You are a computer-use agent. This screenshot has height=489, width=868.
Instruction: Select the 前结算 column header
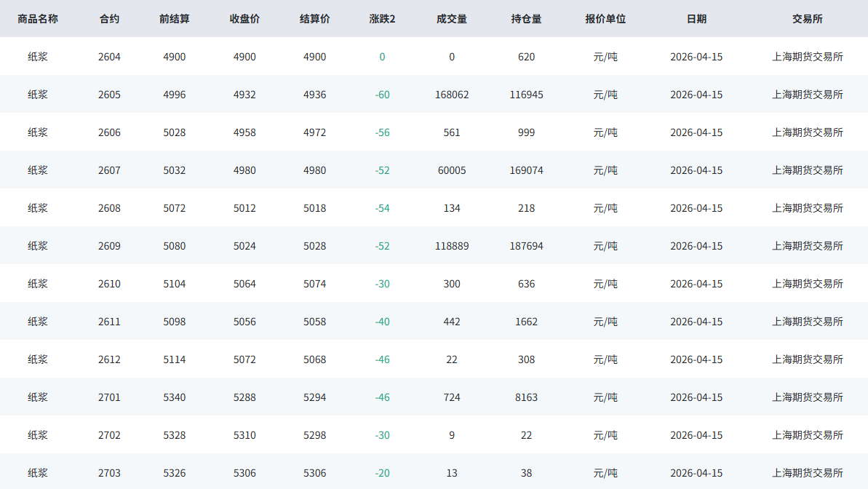click(175, 19)
